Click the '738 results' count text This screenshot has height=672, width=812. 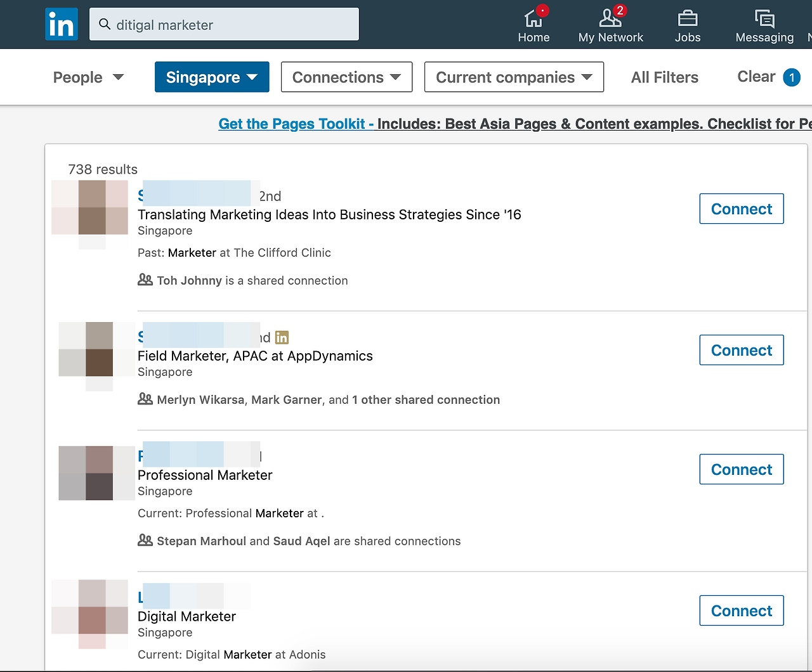coord(103,169)
